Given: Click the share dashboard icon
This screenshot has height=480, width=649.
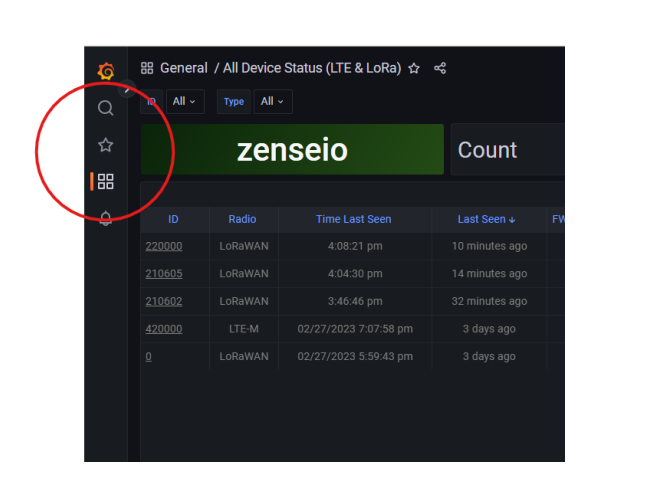Looking at the screenshot, I should (x=440, y=68).
